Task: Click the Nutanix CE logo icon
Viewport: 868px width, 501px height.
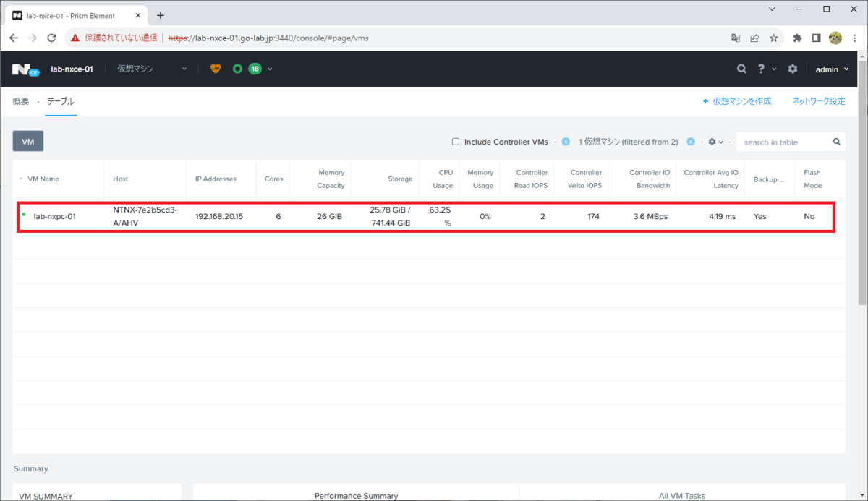Action: 25,69
